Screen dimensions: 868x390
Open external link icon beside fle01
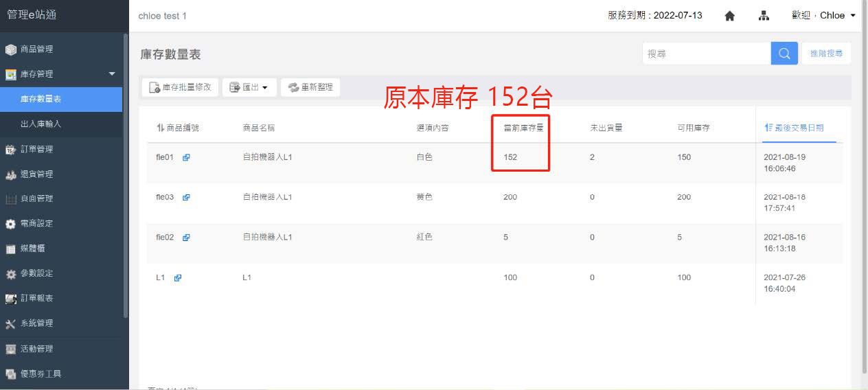pos(186,157)
